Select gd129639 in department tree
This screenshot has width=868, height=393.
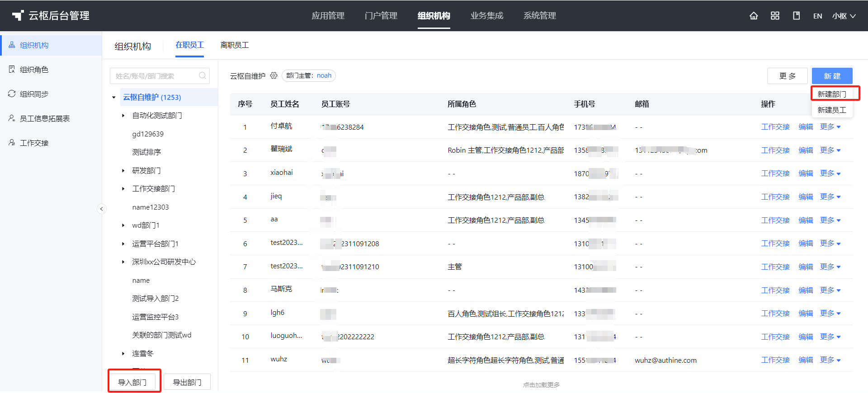[148, 134]
